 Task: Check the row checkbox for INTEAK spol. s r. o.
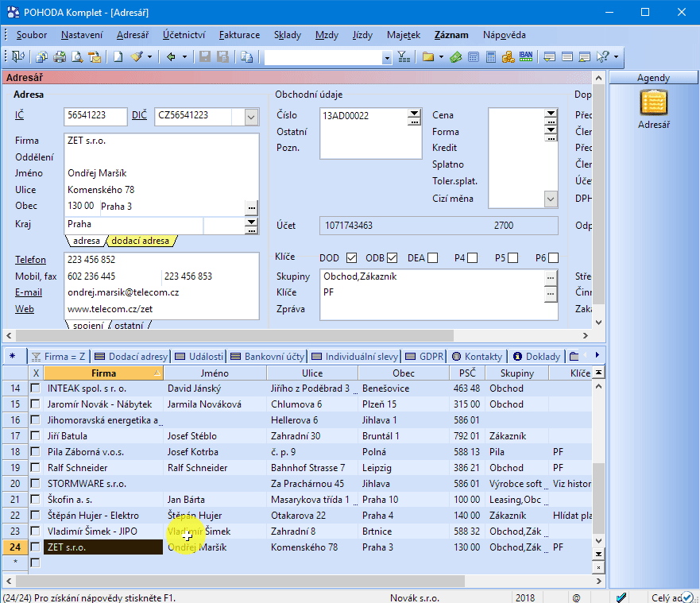tap(35, 388)
